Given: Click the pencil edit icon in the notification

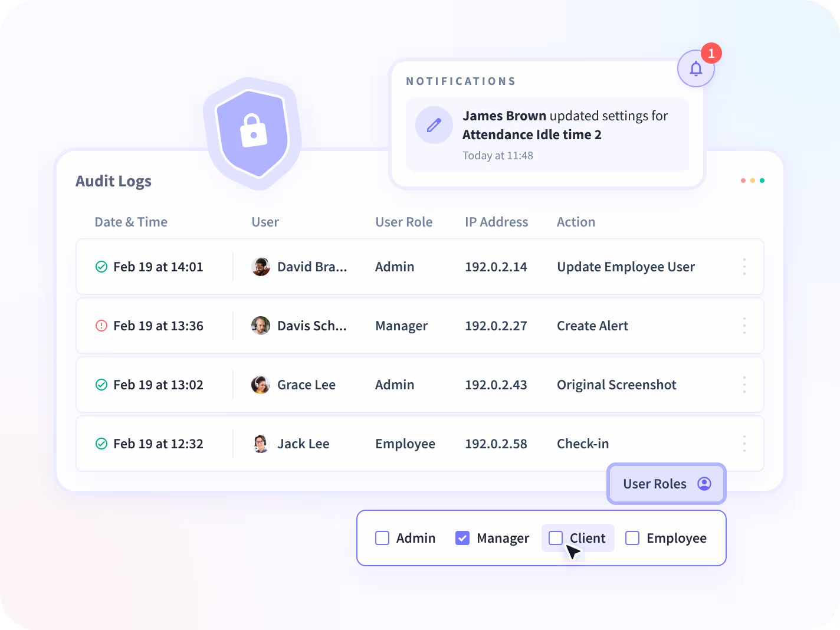Looking at the screenshot, I should [x=434, y=125].
